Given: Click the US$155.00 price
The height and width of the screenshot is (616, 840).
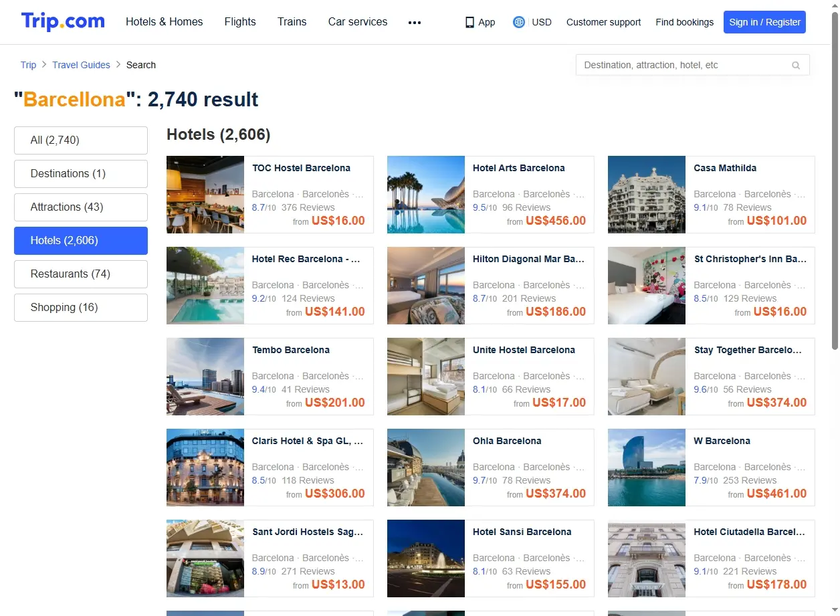Looking at the screenshot, I should click(556, 585).
